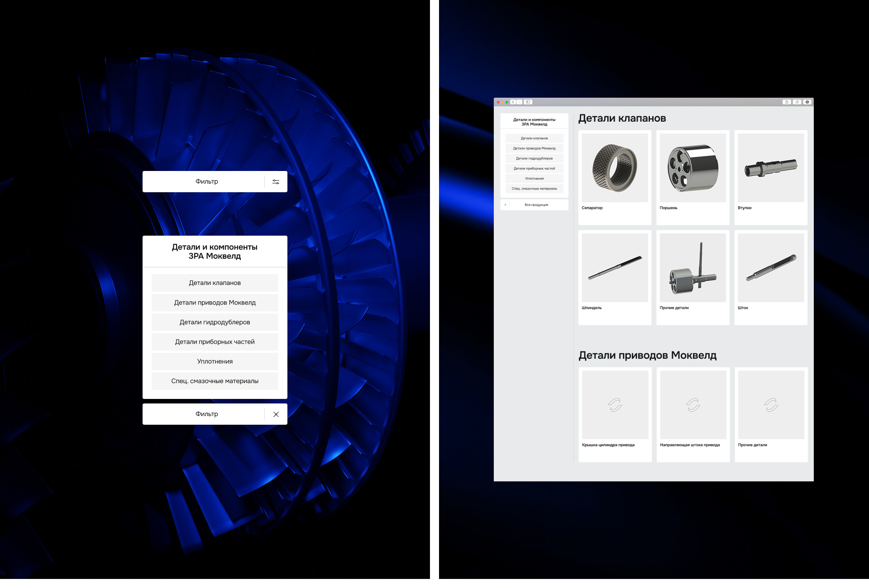Choose Уплотнения in large filter menu

coord(215,361)
